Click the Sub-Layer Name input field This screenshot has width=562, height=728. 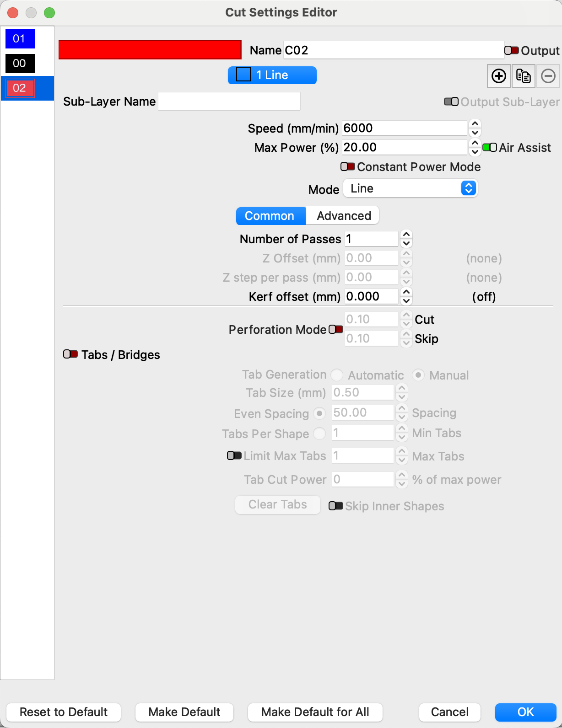pos(229,101)
